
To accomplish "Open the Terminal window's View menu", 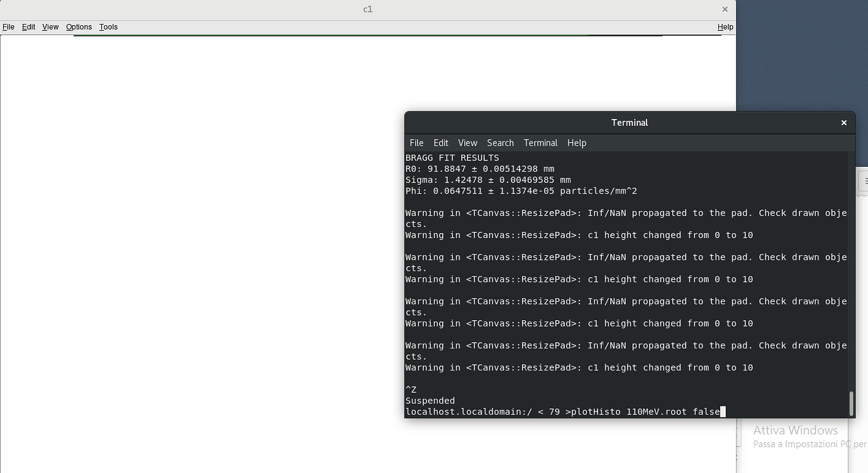I will (467, 143).
